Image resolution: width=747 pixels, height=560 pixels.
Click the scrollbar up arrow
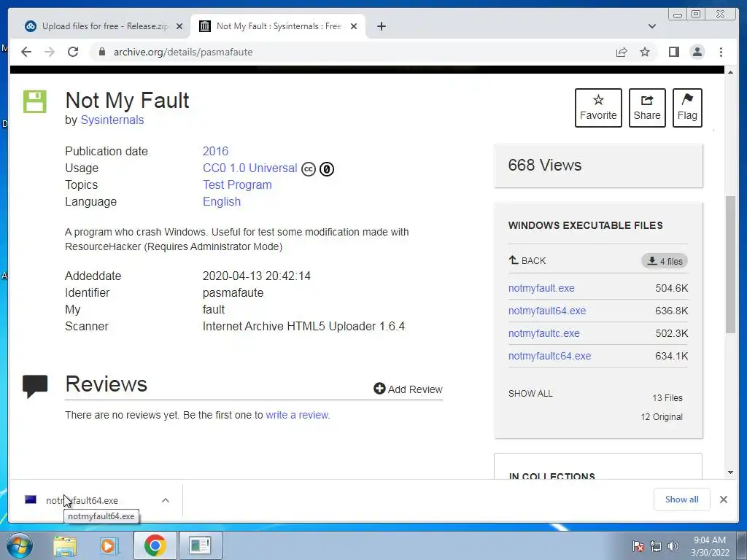[730, 72]
